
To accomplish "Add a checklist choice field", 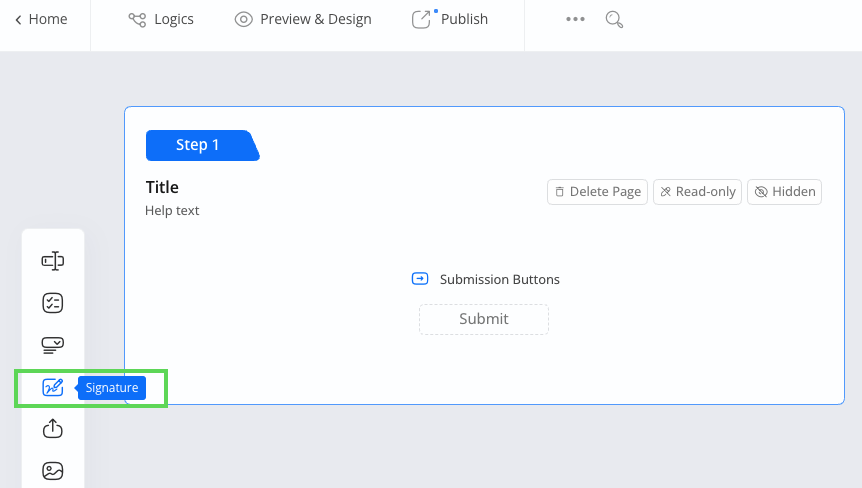I will coord(53,303).
